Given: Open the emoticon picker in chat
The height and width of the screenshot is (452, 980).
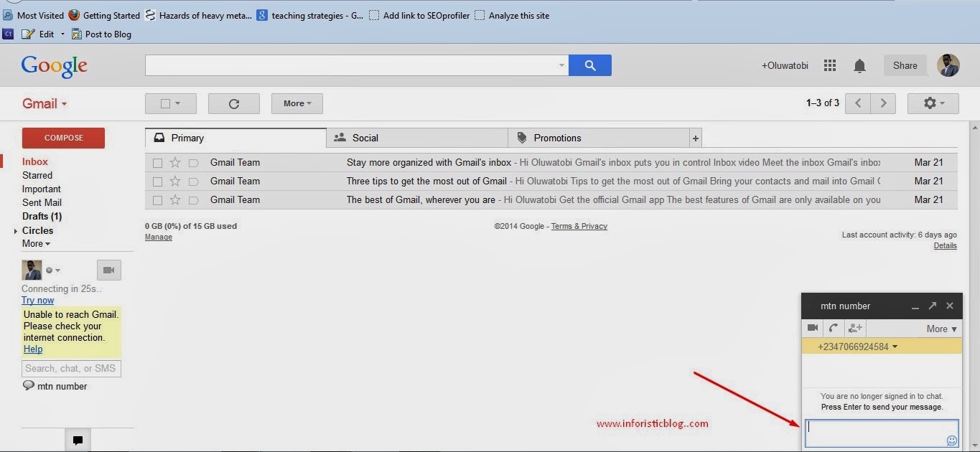Looking at the screenshot, I should 952,441.
